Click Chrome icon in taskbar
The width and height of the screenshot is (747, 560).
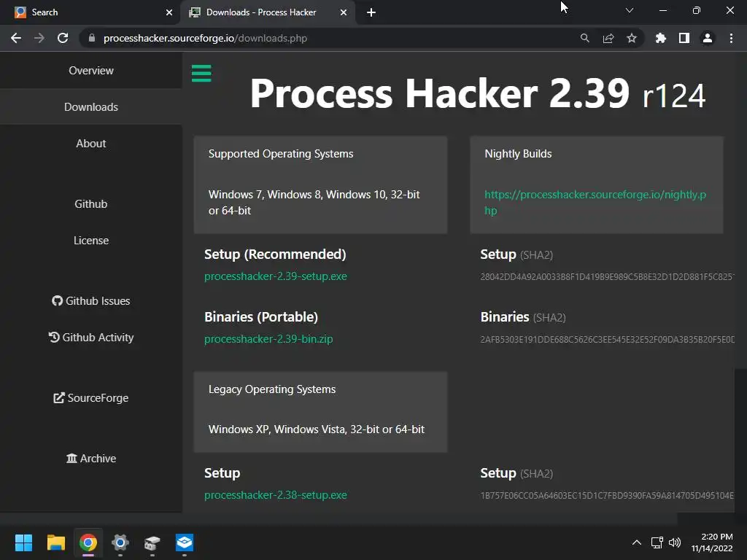pos(88,542)
